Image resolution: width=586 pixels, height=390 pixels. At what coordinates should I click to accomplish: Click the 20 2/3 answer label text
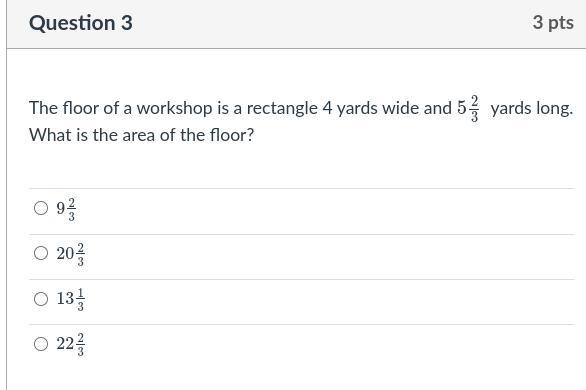point(71,254)
